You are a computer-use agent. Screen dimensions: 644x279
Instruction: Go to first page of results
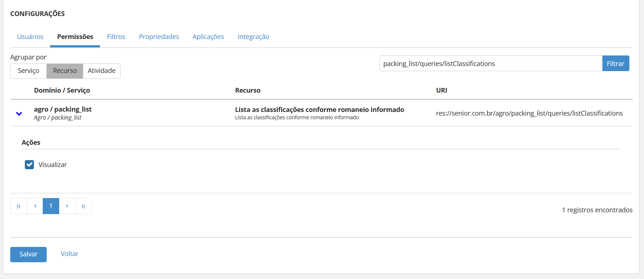(19, 206)
